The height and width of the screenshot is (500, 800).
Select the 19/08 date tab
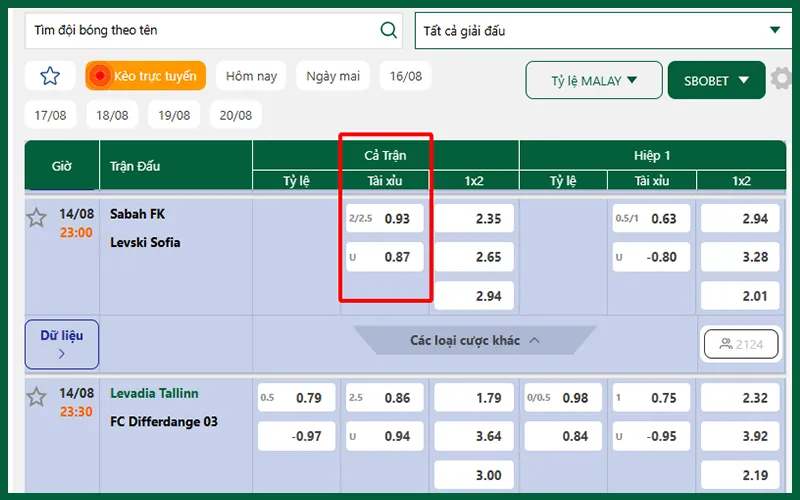(174, 115)
